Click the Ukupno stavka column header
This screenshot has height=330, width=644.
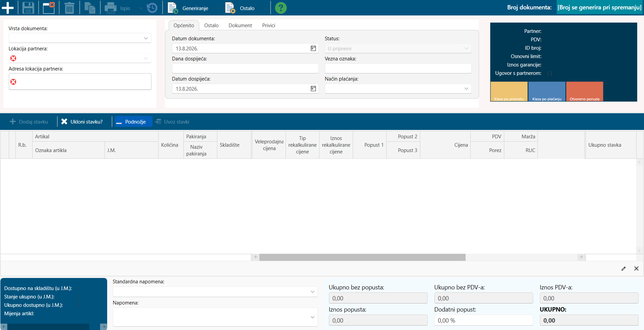pyautogui.click(x=611, y=145)
